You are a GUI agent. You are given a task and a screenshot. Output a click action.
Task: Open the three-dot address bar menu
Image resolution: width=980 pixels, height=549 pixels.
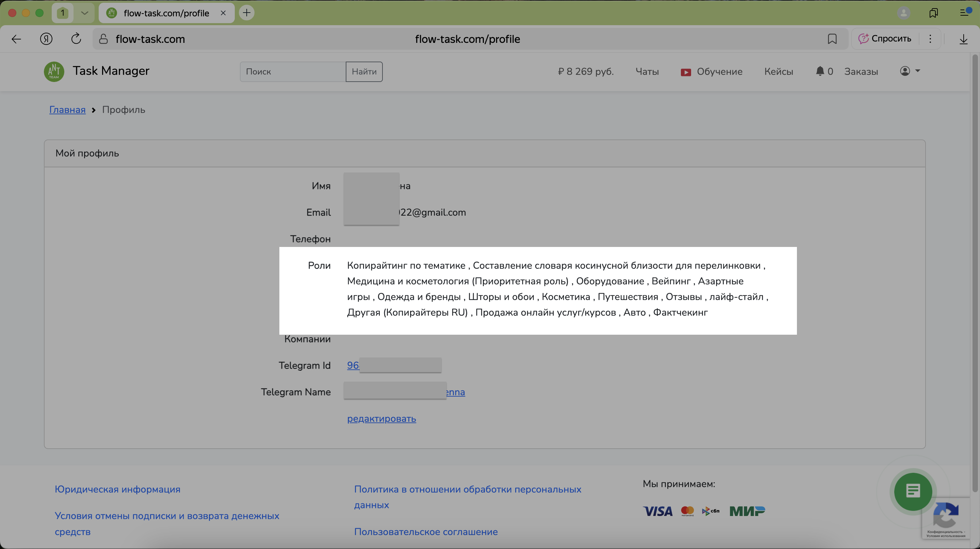[930, 39]
